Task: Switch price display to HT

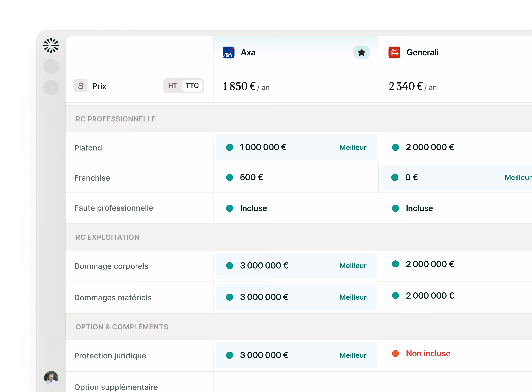Action: point(173,85)
